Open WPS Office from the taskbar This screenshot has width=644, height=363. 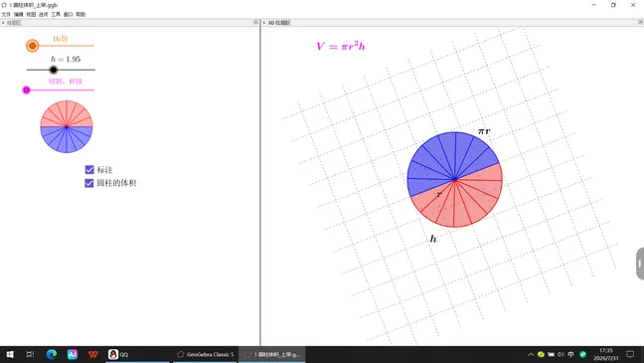tap(93, 354)
